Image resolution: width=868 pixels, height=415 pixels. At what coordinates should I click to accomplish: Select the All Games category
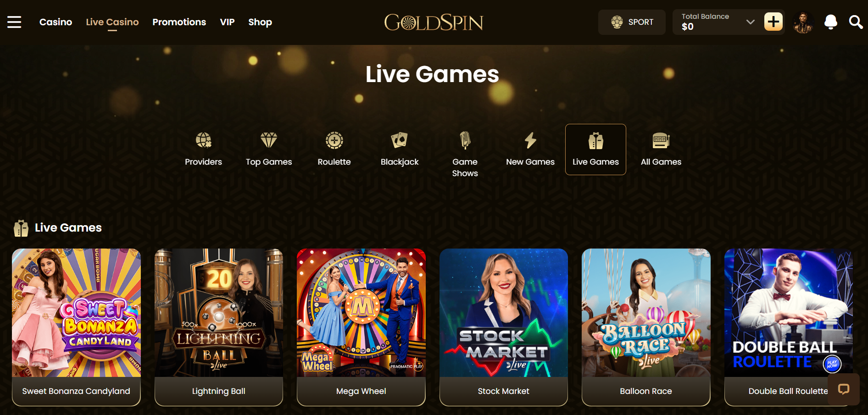click(x=661, y=149)
